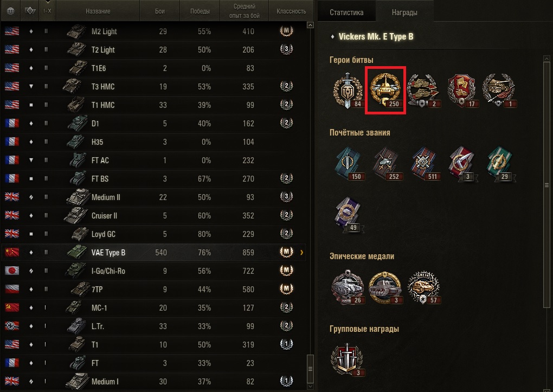Sort the list by vehicle type icon
The image size is (553, 392).
(30, 11)
